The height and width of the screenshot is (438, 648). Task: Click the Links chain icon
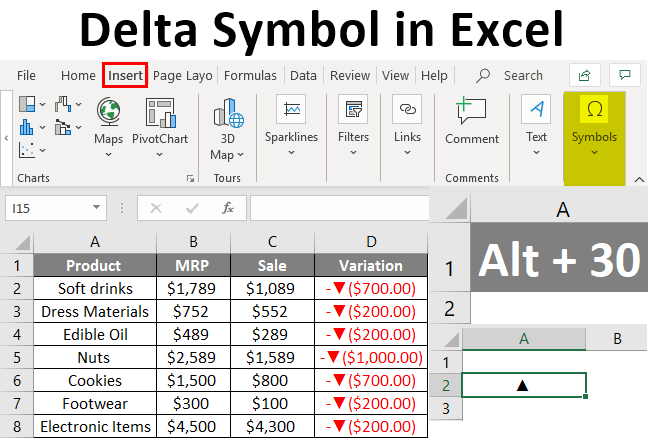click(407, 110)
